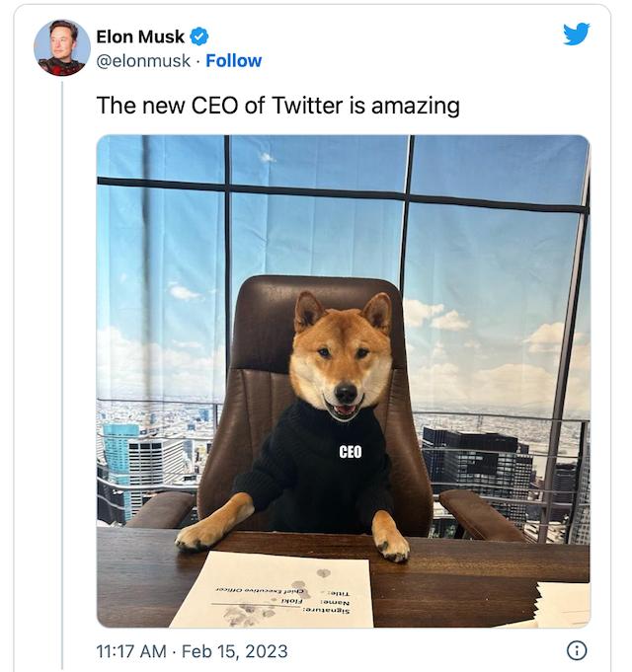Click the CEO label on the dog's sweater
The width and height of the screenshot is (632, 672).
(350, 452)
